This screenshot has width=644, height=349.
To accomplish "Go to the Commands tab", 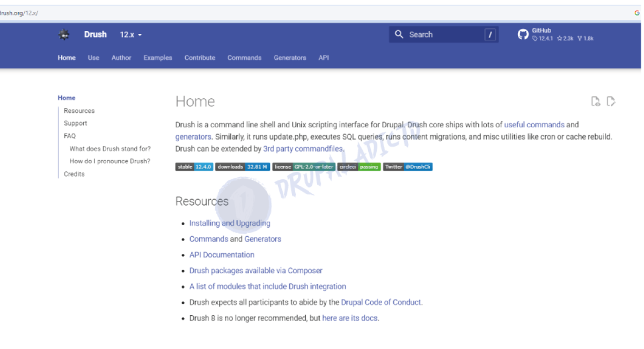I will [244, 57].
